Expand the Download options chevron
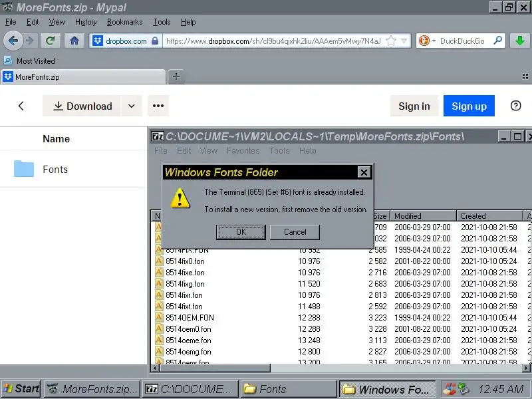532x399 pixels. [132, 106]
